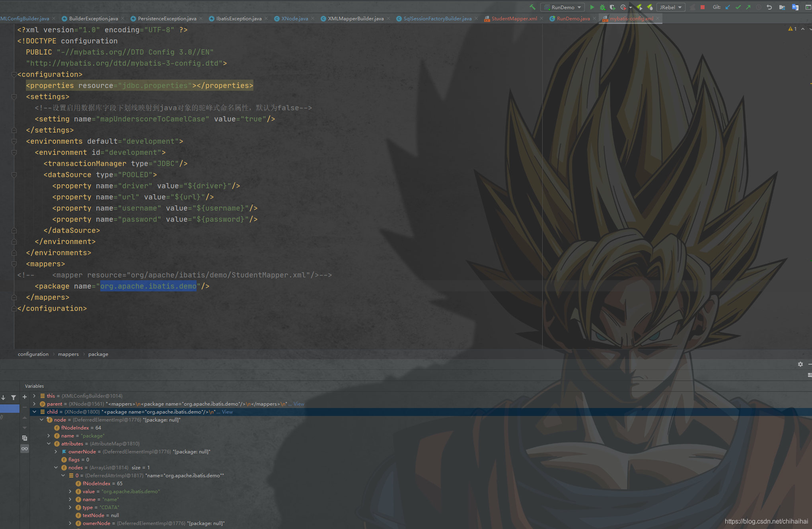The image size is (812, 529).
Task: Expand the 'this' XMLConfigBuilder variable
Action: pyautogui.click(x=34, y=396)
